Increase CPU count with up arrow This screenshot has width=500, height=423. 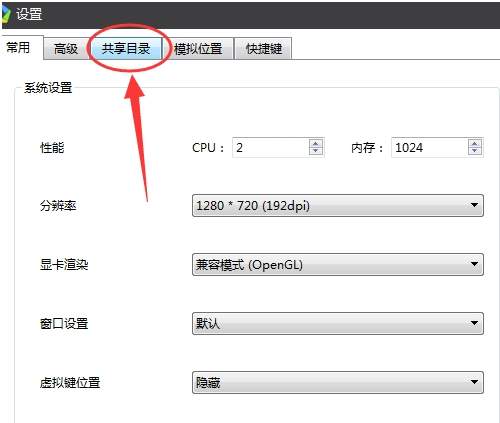(316, 143)
